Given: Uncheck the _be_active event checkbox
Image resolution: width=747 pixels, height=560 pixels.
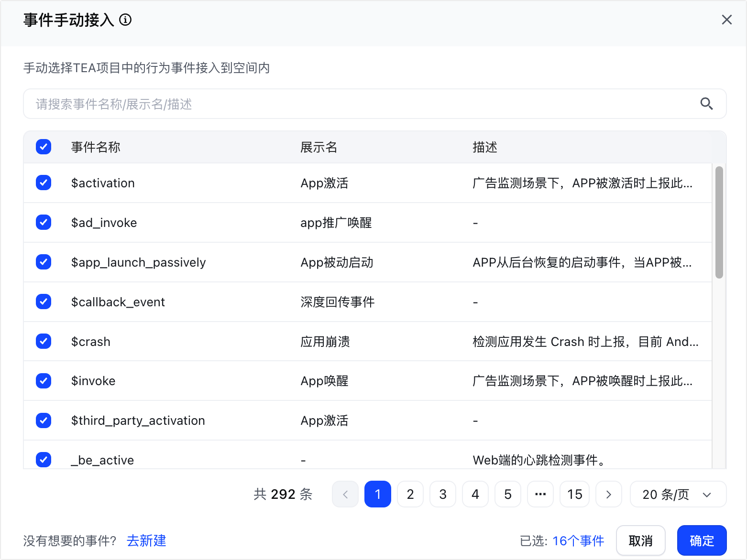Looking at the screenshot, I should point(44,460).
